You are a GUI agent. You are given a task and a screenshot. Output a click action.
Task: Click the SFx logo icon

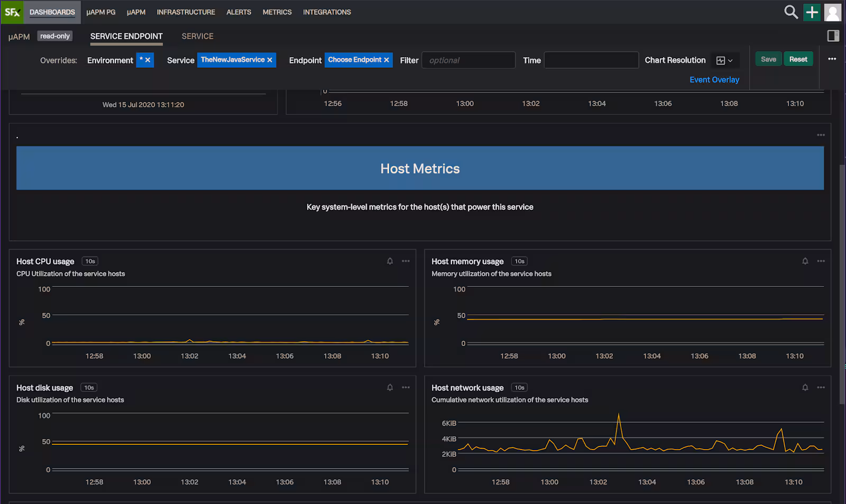[12, 12]
